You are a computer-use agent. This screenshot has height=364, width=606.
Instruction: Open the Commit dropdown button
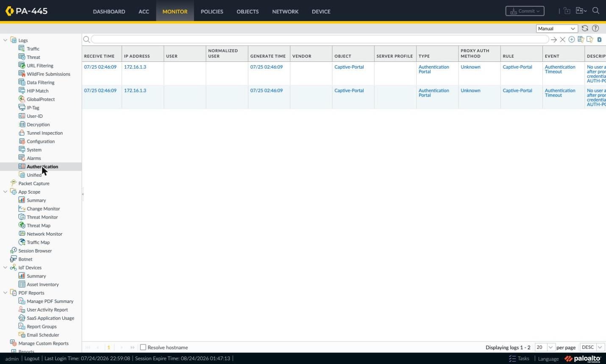[x=525, y=11]
